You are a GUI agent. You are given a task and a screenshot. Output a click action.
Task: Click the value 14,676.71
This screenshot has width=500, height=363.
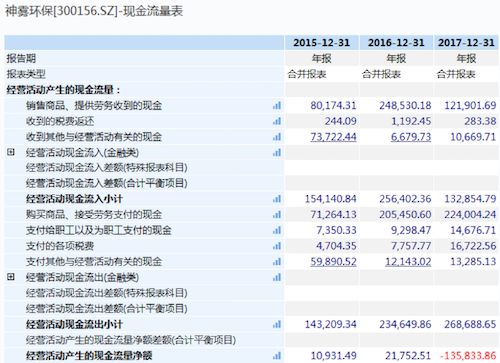coord(473,230)
